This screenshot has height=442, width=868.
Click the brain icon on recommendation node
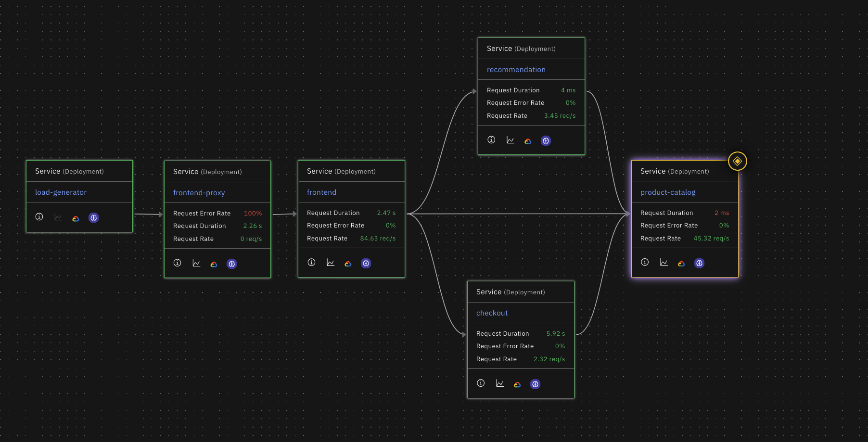[x=546, y=141]
